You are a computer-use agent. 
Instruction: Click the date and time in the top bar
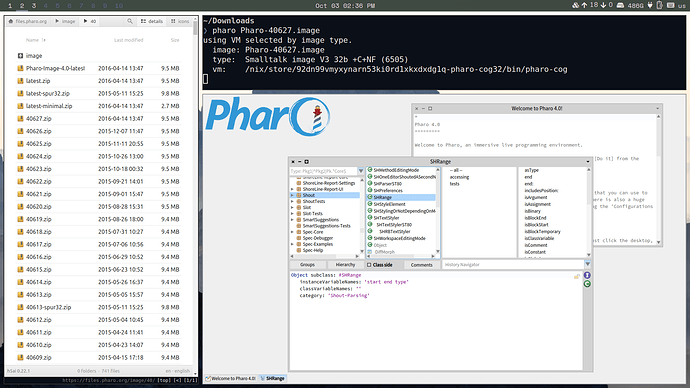click(345, 6)
